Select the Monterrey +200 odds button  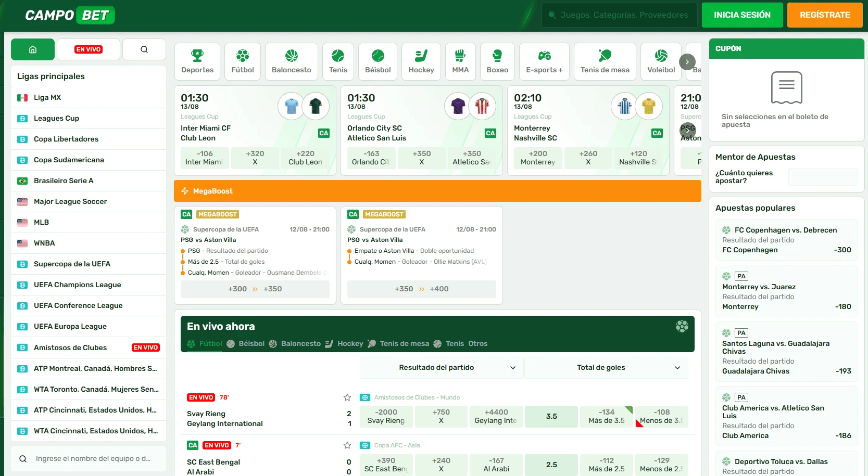point(538,158)
